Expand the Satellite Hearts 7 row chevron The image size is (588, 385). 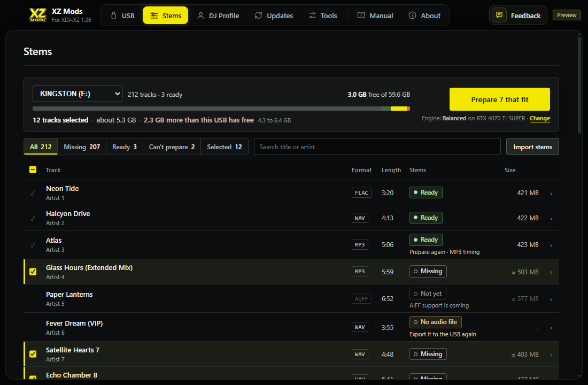coord(551,355)
